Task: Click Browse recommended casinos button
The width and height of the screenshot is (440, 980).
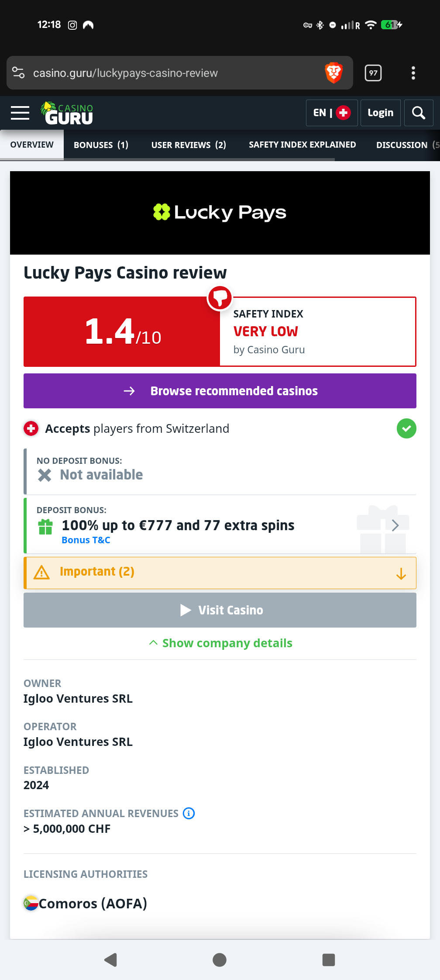Action: click(x=220, y=391)
